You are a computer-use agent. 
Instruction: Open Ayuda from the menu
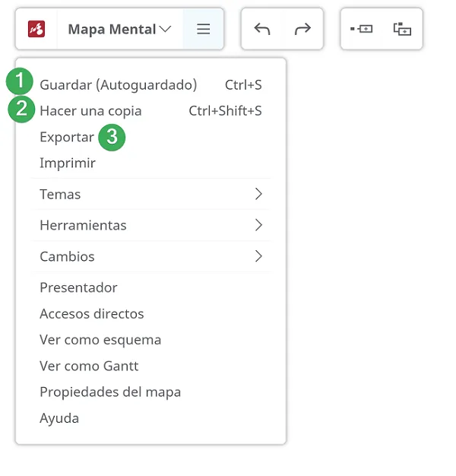150,418
